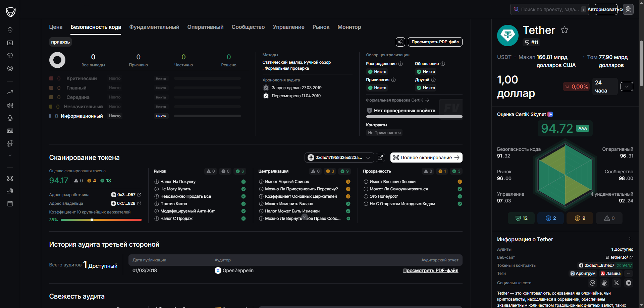Open the X (Twitter) social icon

pyautogui.click(x=616, y=283)
